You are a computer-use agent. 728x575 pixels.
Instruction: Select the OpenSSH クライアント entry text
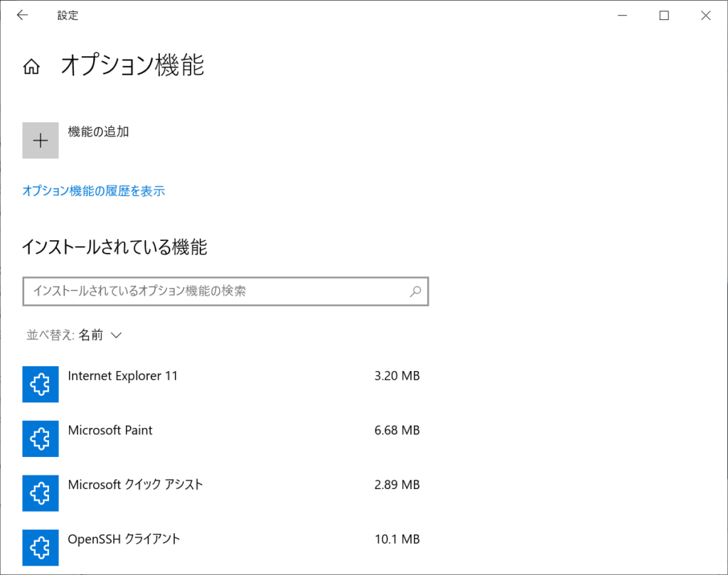(124, 539)
